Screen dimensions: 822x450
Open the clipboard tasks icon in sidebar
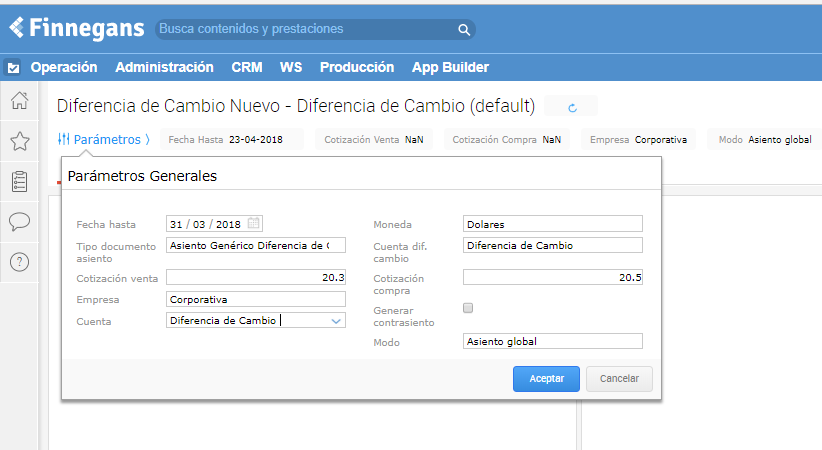pos(19,181)
